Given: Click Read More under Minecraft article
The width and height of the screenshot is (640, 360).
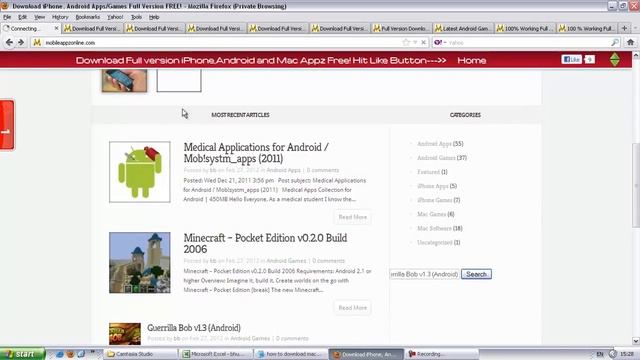Looking at the screenshot, I should click(x=353, y=308).
